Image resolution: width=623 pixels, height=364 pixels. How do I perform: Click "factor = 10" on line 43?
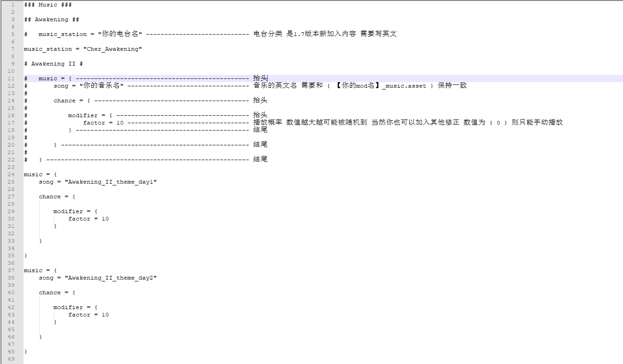click(89, 315)
